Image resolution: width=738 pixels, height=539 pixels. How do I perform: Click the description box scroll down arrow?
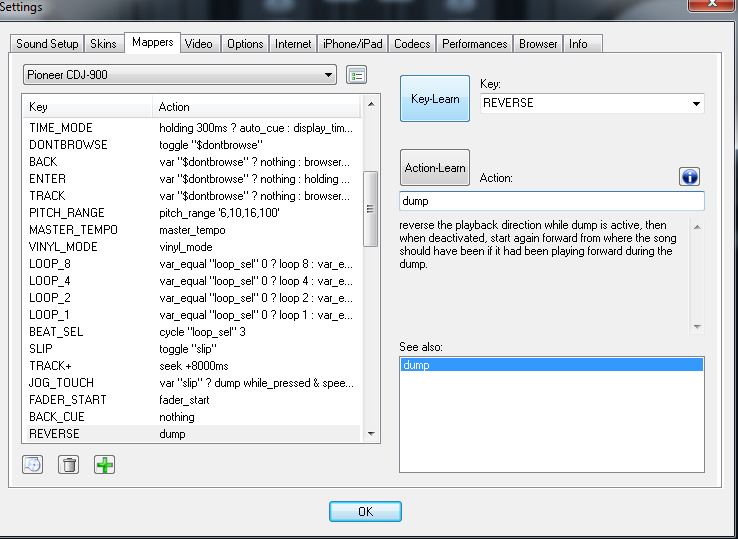(x=697, y=327)
